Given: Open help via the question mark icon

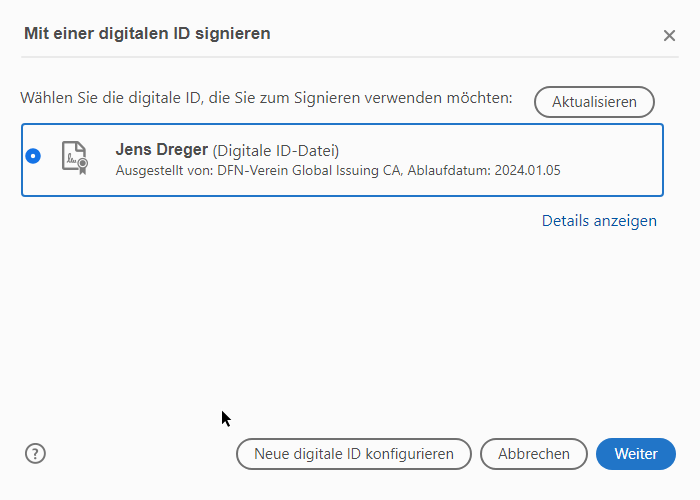Looking at the screenshot, I should point(35,454).
